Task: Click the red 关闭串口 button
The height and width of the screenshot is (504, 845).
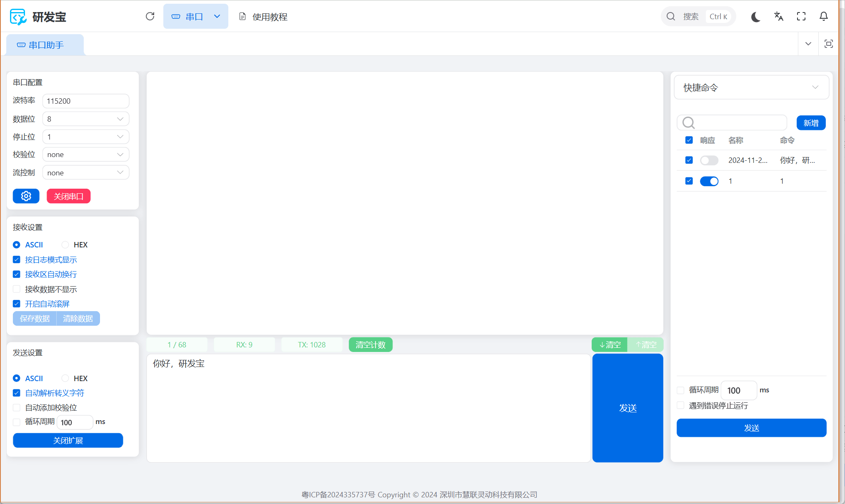Action: tap(68, 196)
